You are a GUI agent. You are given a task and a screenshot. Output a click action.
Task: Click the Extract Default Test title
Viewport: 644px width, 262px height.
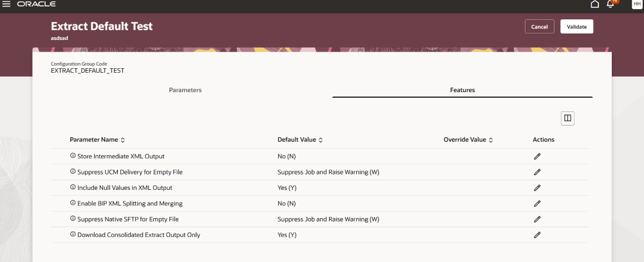click(x=102, y=26)
